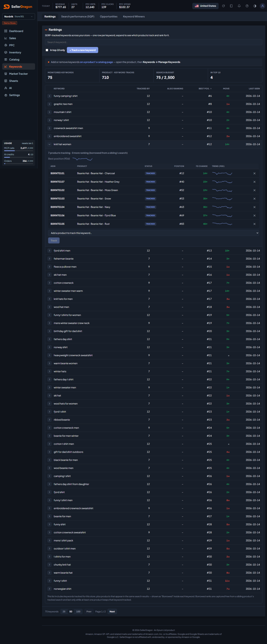267x644 pixels.
Task: Click the MCP calls usage bar
Action: click(x=19, y=151)
